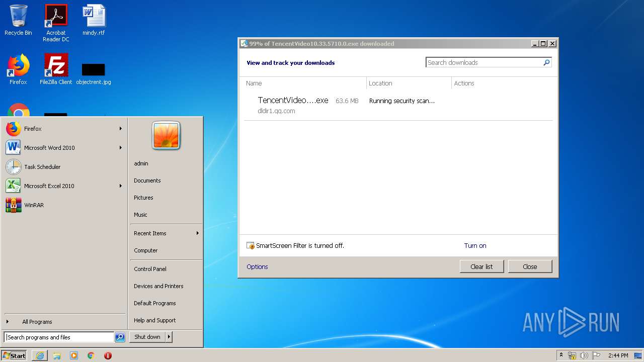Open the admin user folder
The width and height of the screenshot is (644, 362).
[141, 163]
